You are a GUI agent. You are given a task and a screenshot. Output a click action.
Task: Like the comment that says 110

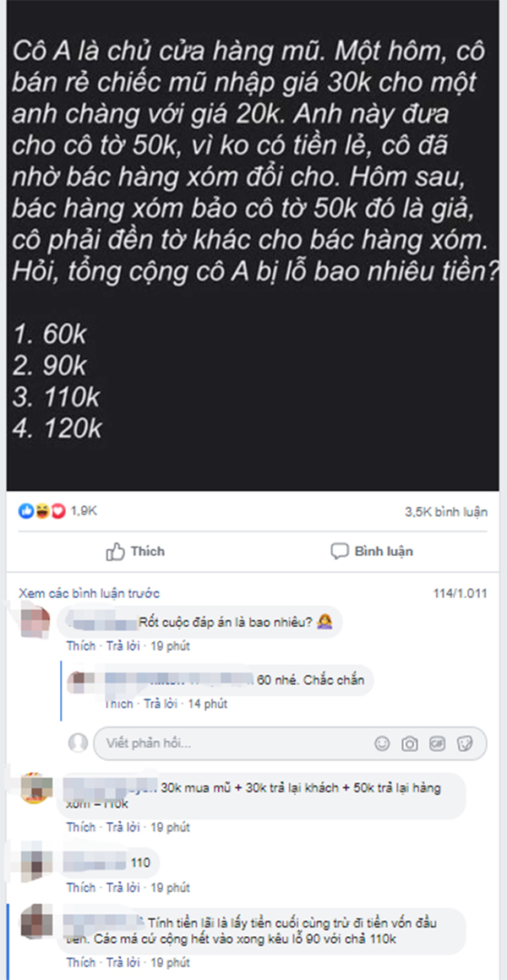click(x=80, y=888)
